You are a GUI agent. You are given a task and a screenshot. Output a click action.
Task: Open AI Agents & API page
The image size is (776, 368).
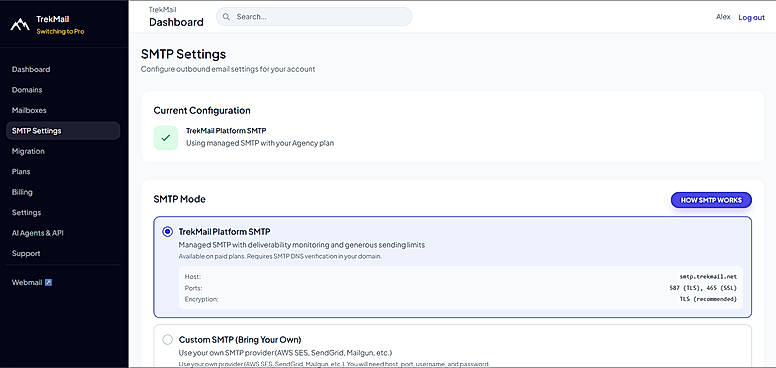coord(38,233)
